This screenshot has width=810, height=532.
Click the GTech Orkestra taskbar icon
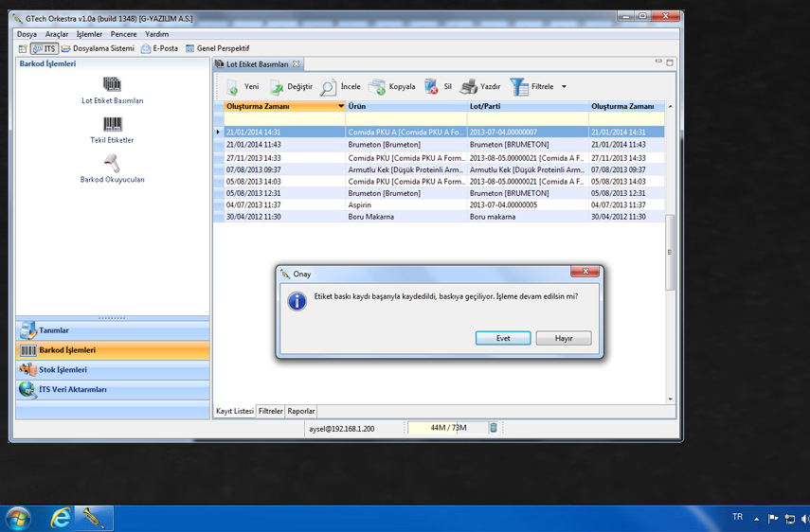[94, 518]
